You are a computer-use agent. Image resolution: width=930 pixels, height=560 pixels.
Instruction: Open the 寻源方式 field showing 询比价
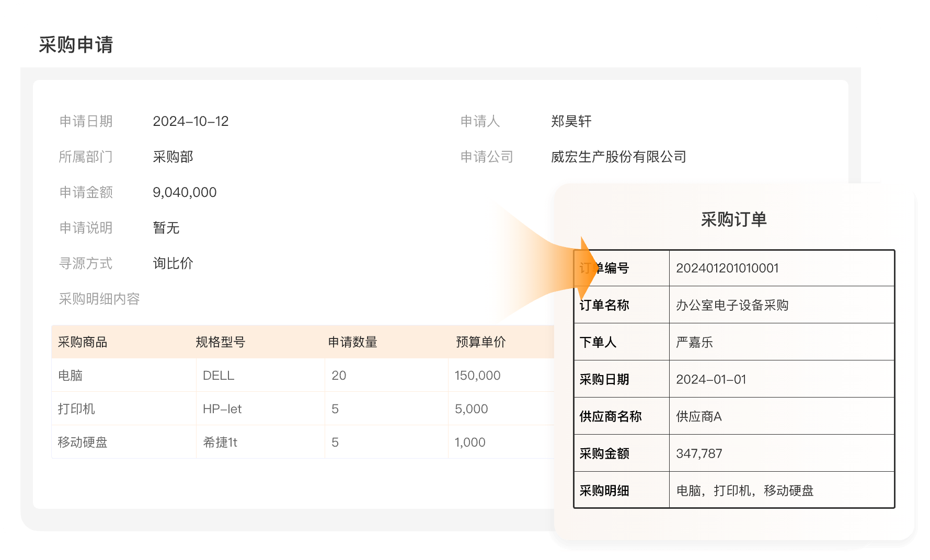coord(173,263)
